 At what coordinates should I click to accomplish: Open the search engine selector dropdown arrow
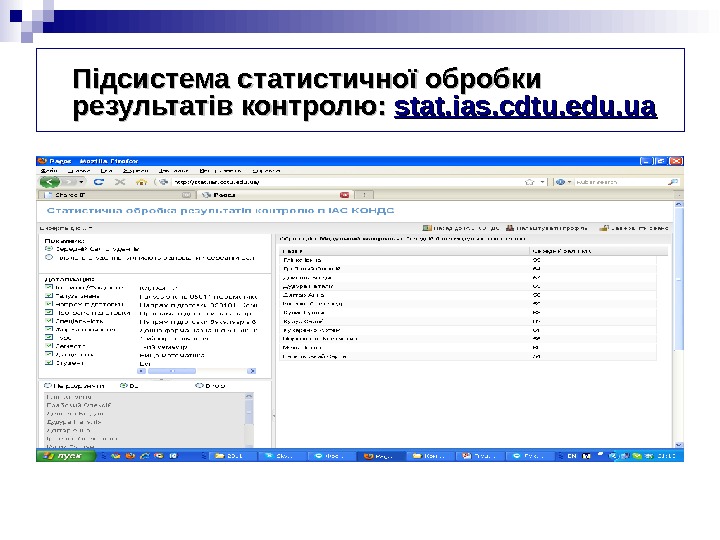(569, 182)
